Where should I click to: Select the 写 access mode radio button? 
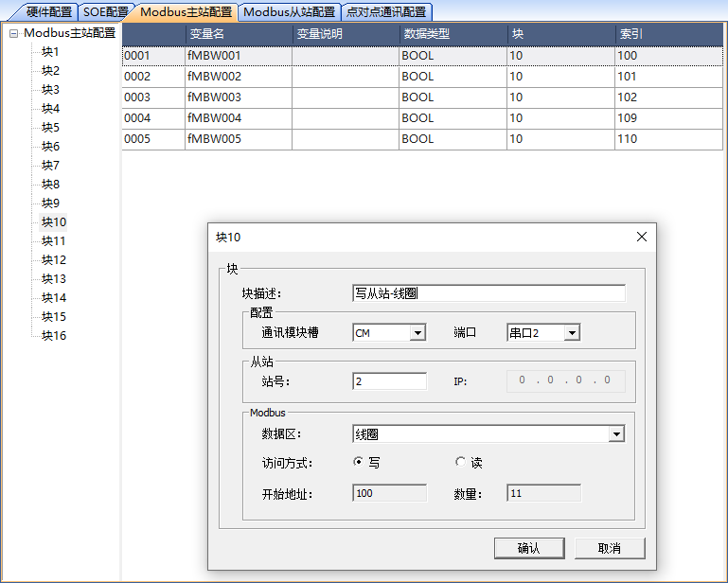pos(358,462)
